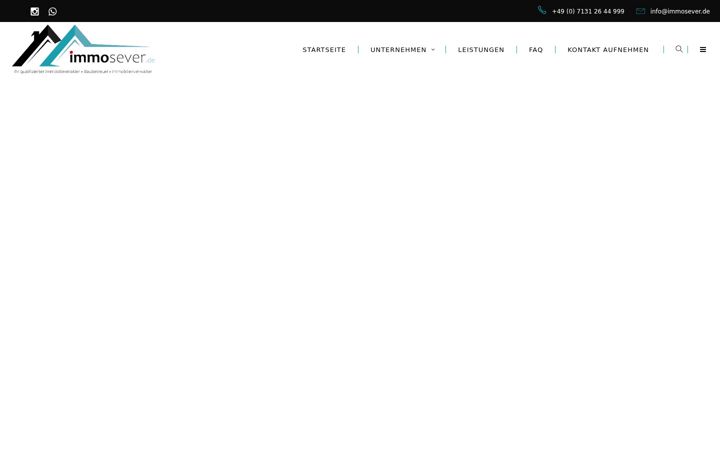Navigate to Leistungen
This screenshot has width=720, height=450.
481,50
